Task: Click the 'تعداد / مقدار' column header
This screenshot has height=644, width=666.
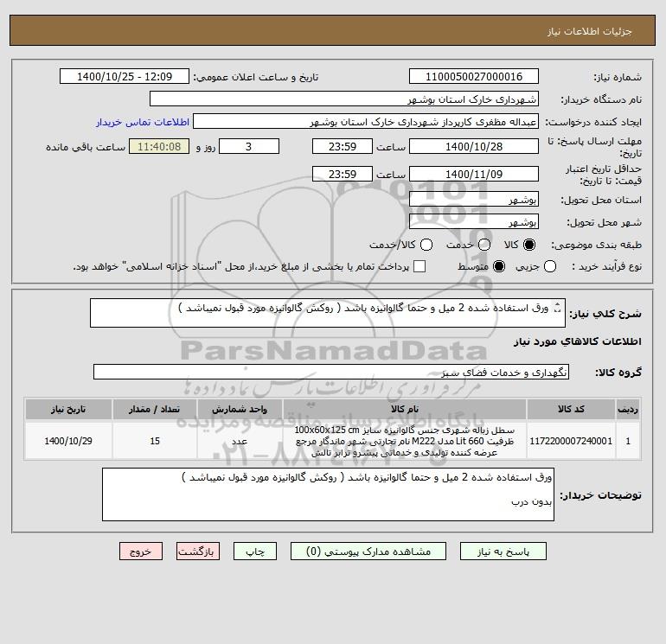Action: (155, 409)
